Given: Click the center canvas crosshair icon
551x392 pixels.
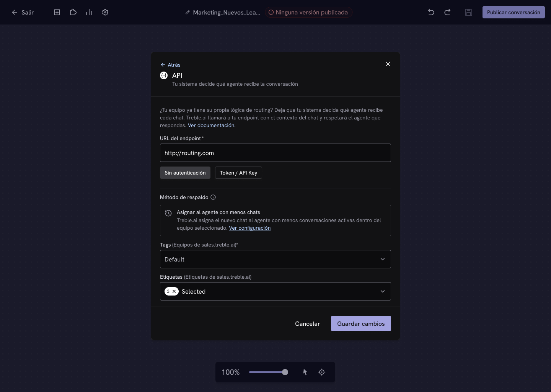Looking at the screenshot, I should tap(322, 372).
